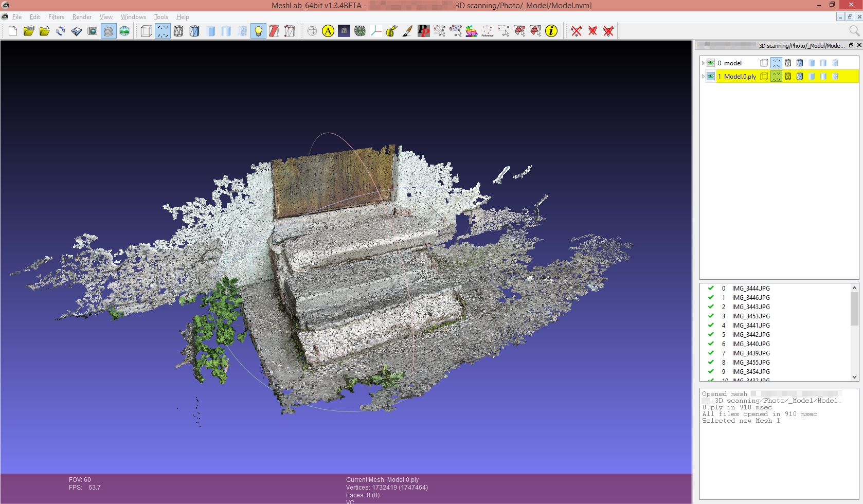Open the Reference scene tool

(488, 31)
